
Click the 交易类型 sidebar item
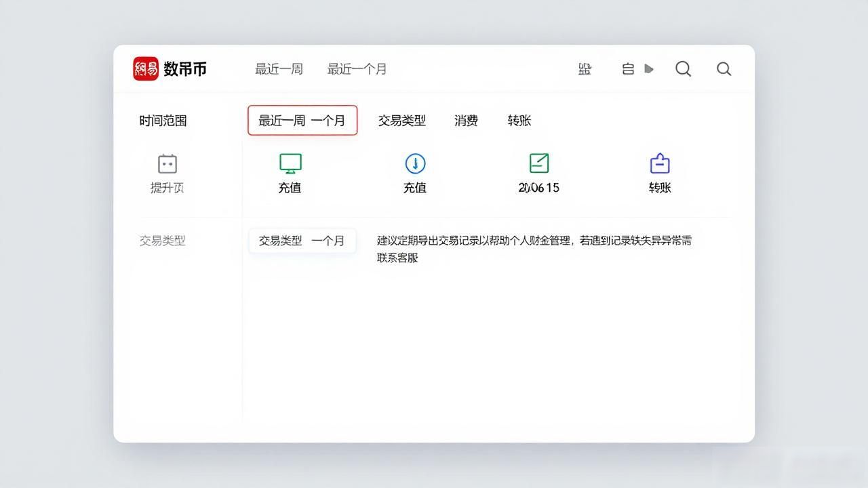click(163, 241)
